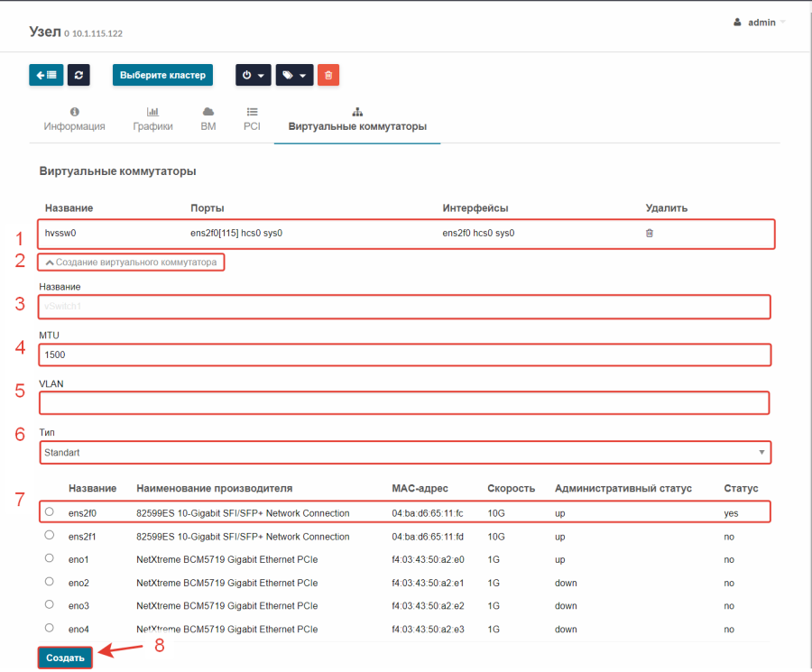Image resolution: width=812 pixels, height=672 pixels.
Task: Click the PCI list icon
Action: tap(253, 112)
